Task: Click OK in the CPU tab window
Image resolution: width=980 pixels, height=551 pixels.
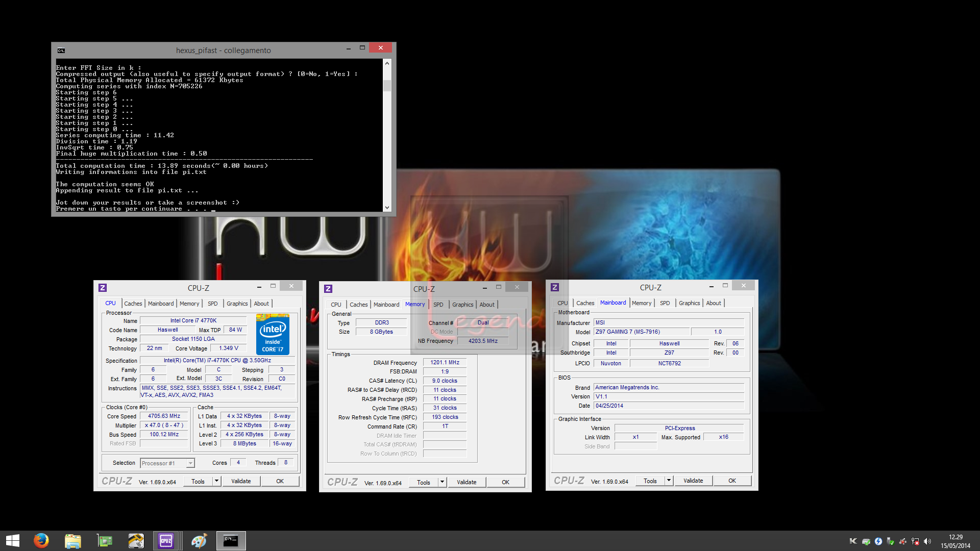Action: pyautogui.click(x=280, y=481)
